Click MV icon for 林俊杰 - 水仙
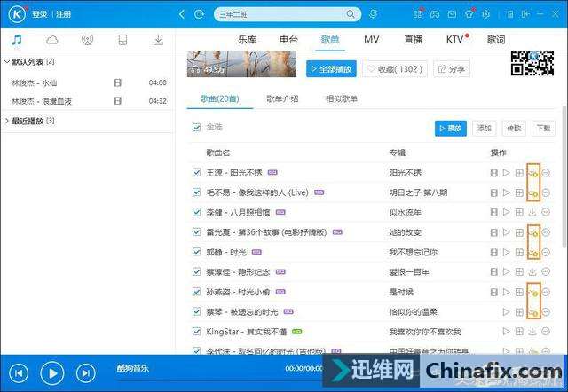This screenshot has height=392, width=568. coord(118,82)
